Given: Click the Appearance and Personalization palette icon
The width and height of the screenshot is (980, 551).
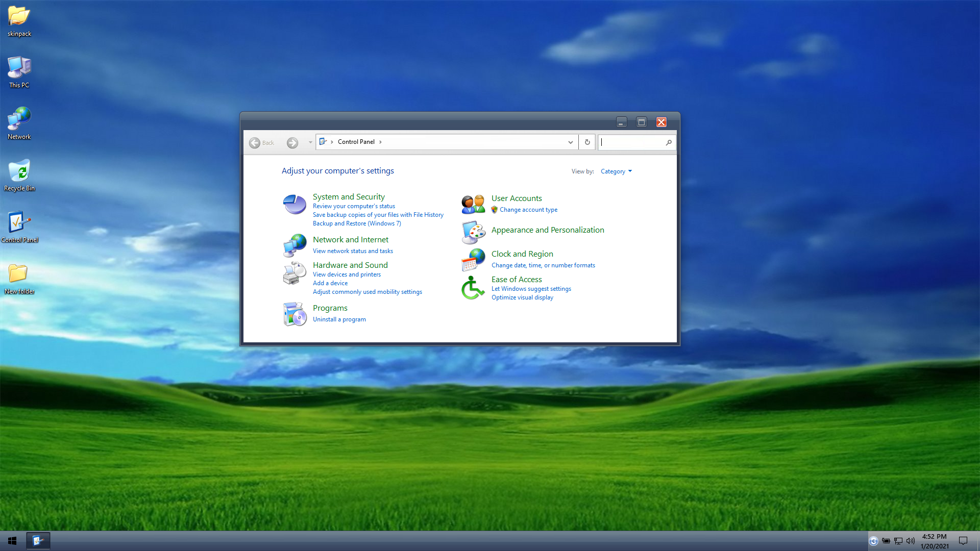Looking at the screenshot, I should tap(473, 233).
